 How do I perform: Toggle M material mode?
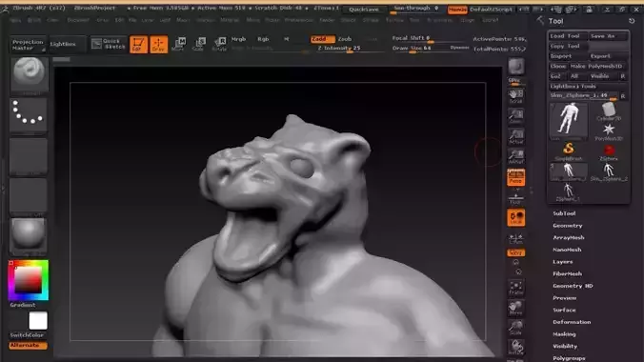point(287,39)
